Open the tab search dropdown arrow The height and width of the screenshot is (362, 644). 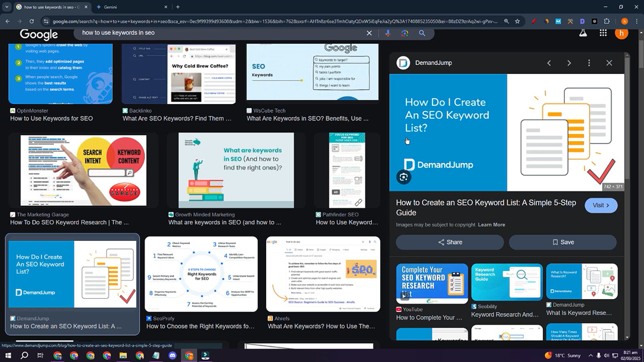point(7,7)
